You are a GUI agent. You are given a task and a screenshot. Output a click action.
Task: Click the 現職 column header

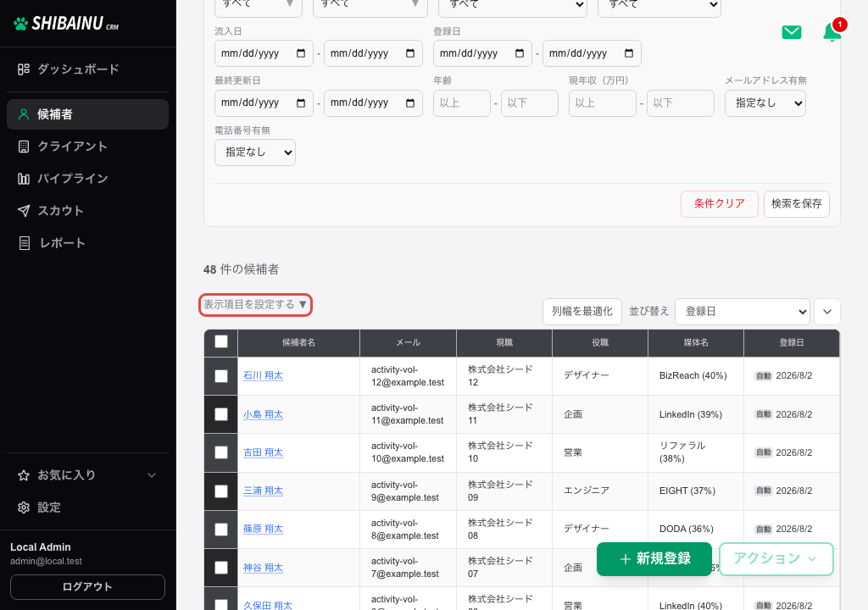coord(504,342)
